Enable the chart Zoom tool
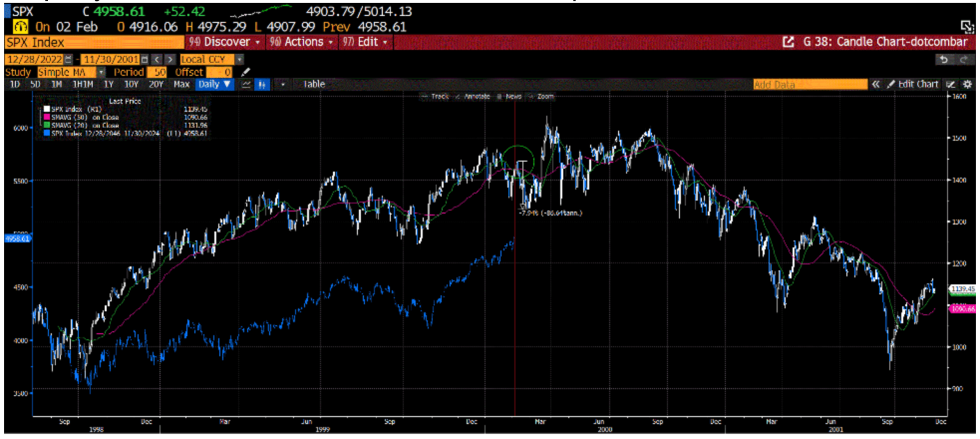Screen dimensions: 980x439 pos(546,96)
